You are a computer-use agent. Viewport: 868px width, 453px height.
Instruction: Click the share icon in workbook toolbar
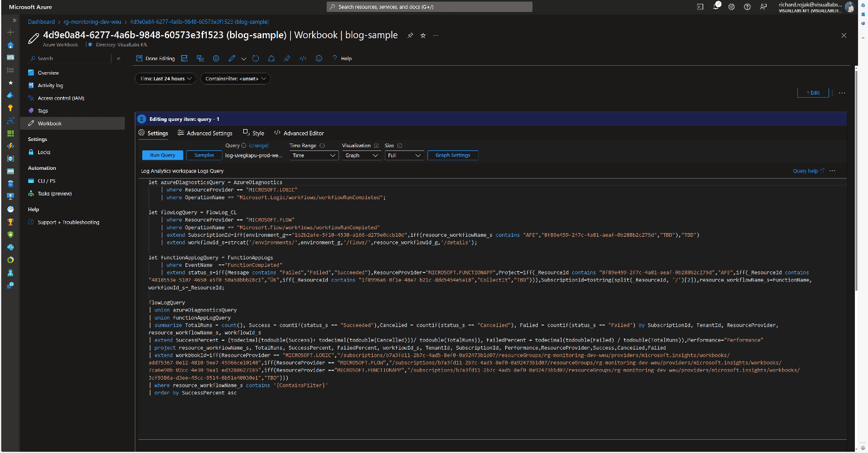[271, 58]
